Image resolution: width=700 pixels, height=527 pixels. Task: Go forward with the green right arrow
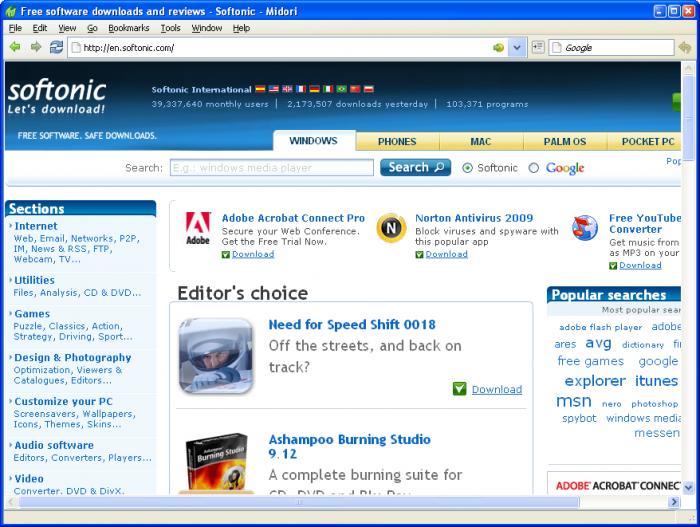click(x=36, y=46)
